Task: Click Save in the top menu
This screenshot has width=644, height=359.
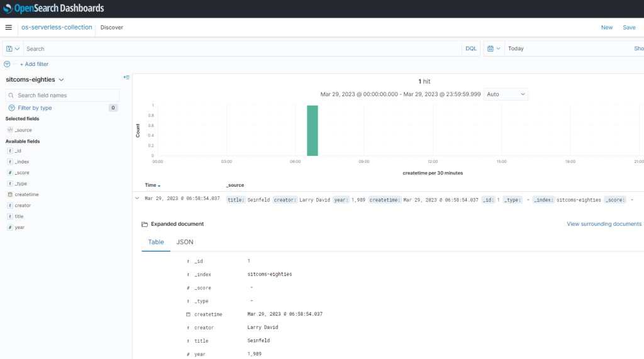Action: (x=629, y=28)
